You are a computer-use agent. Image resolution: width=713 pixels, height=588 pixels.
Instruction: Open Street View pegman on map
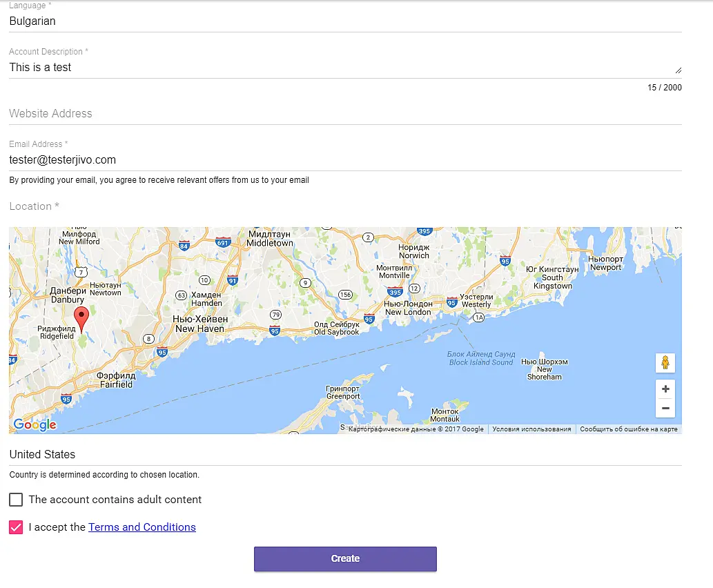click(665, 363)
